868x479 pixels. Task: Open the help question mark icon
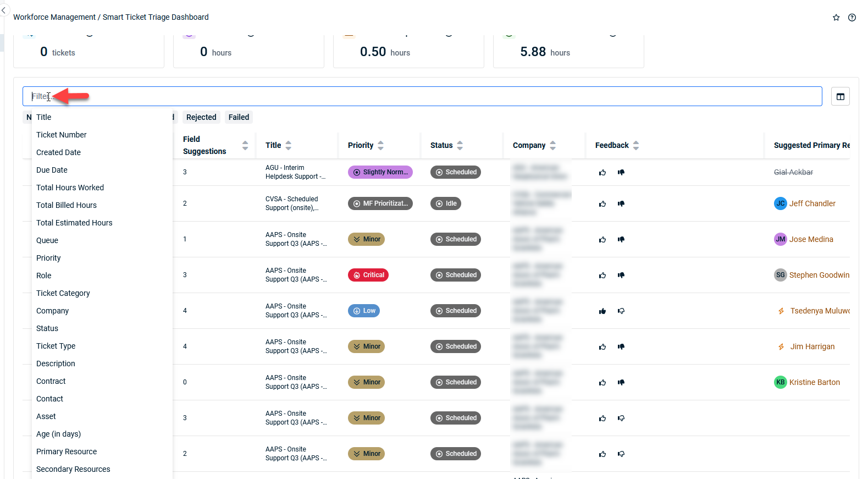click(852, 18)
